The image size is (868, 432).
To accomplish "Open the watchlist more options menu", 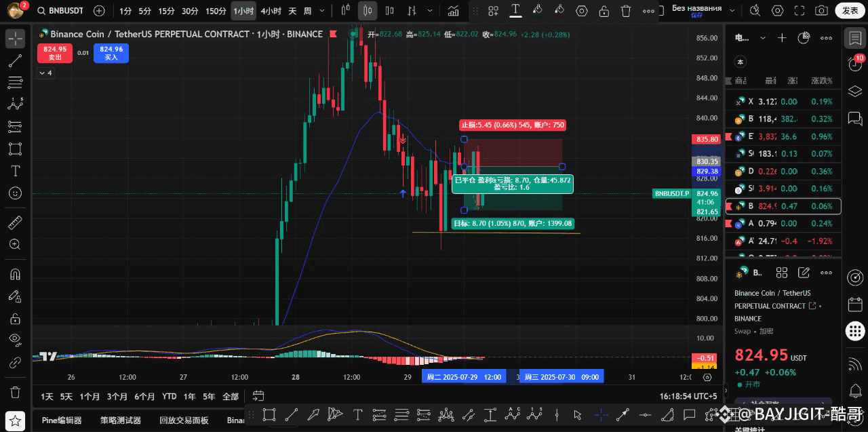I will tap(826, 39).
